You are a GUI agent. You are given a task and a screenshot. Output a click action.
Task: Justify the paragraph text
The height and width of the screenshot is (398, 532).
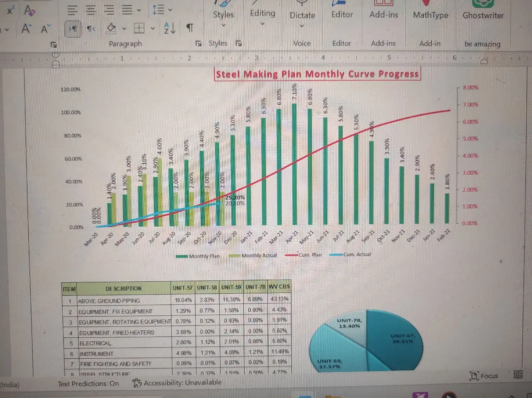tap(127, 10)
